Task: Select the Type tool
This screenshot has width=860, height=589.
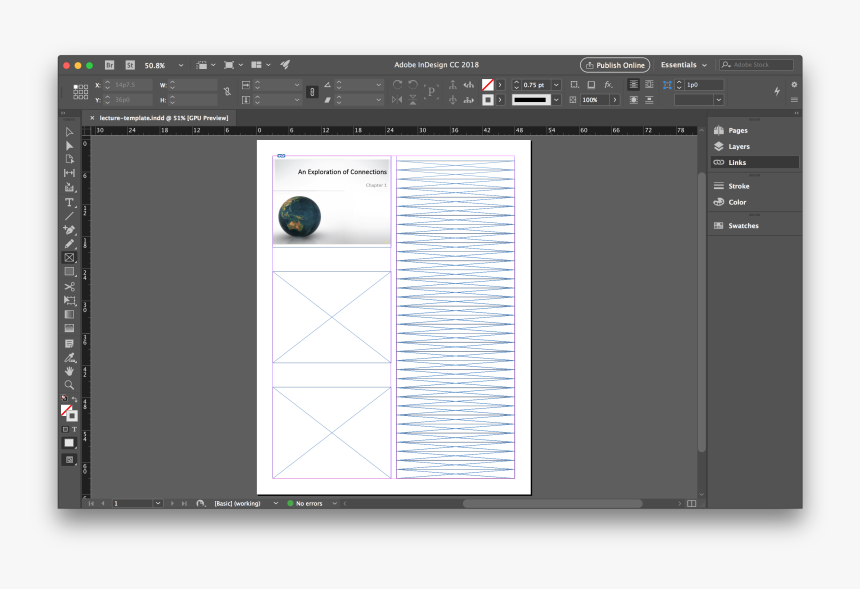Action: [69, 202]
